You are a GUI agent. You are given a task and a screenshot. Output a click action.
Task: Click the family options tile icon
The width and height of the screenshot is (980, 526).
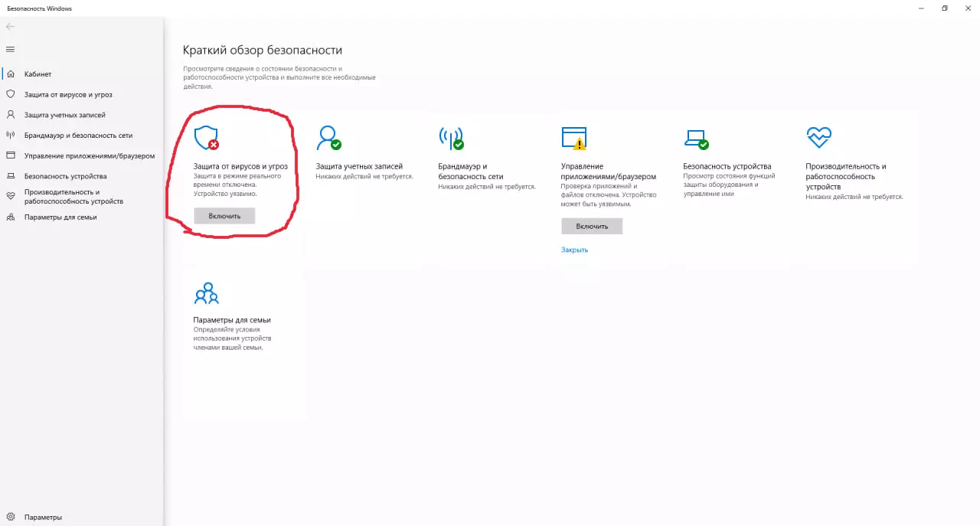tap(206, 293)
